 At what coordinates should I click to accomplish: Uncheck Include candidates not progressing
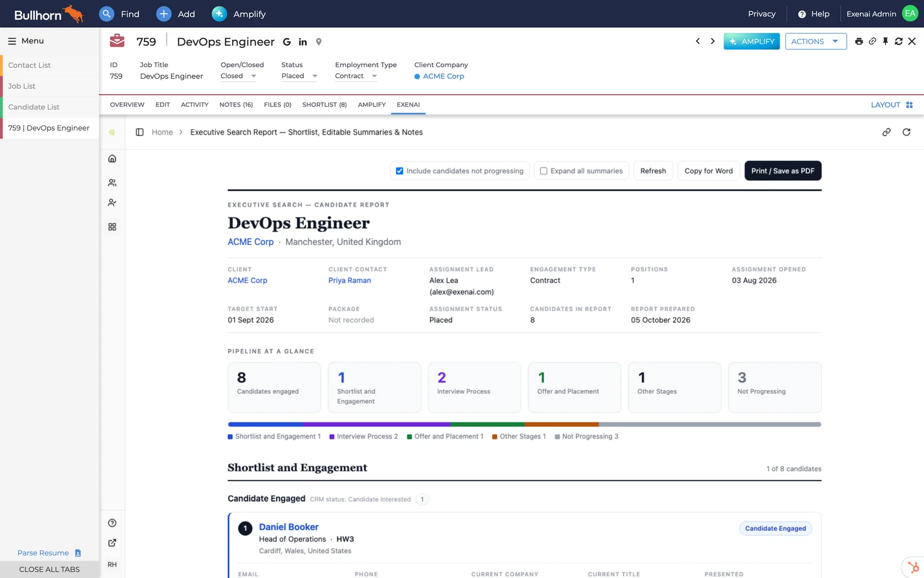pyautogui.click(x=399, y=171)
